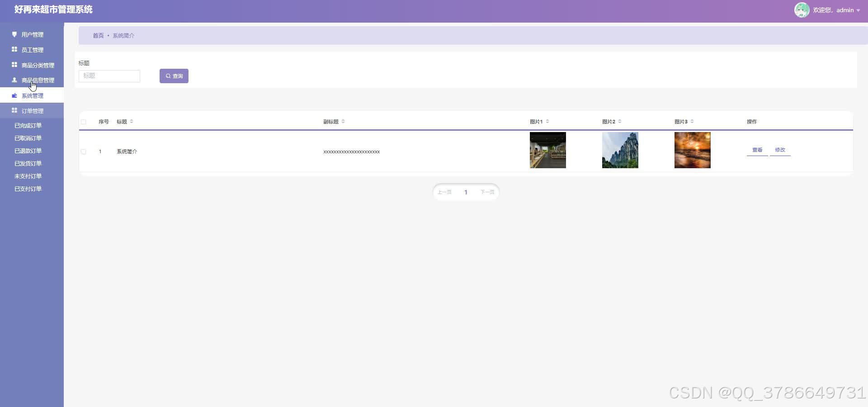The width and height of the screenshot is (868, 407).
Task: Go to 已完成订单 submenu
Action: (28, 125)
